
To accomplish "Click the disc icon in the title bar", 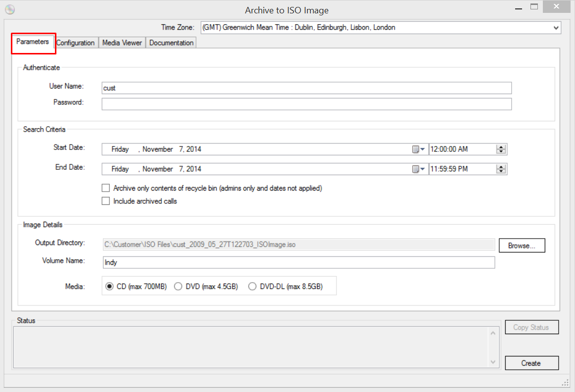I will (10, 9).
